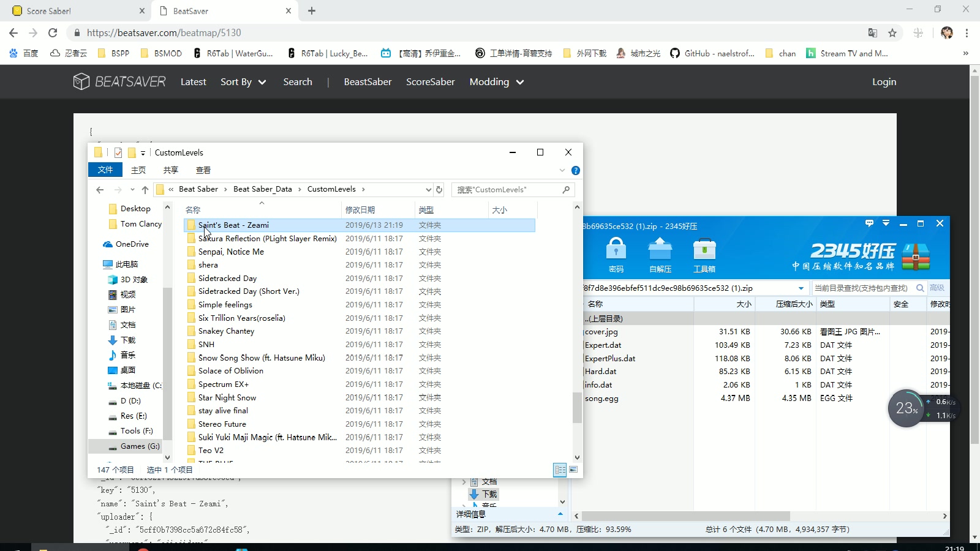Click the Explorer file list vertical scrollbar thumb
The height and width of the screenshot is (551, 980).
tap(577, 407)
